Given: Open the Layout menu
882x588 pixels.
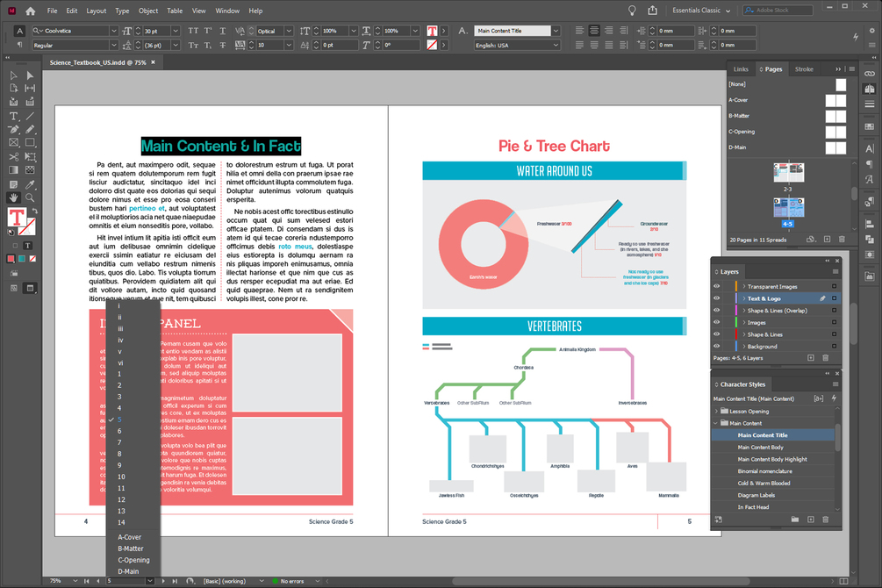Looking at the screenshot, I should pos(97,11).
